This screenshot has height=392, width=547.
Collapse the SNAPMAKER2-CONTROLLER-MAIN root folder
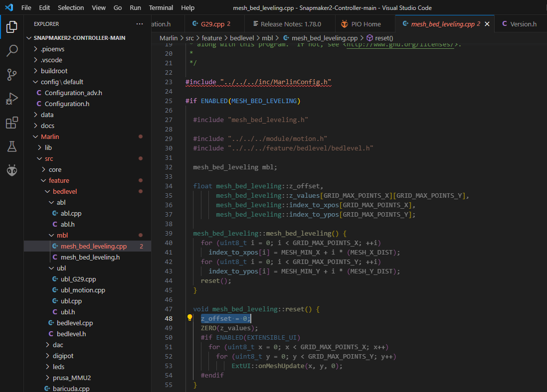(29, 38)
